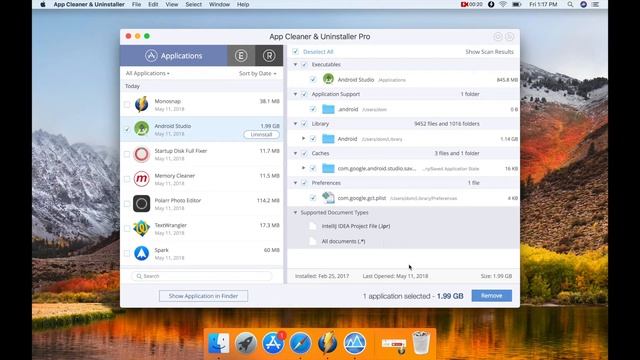The image size is (640, 360).
Task: Open the View menu
Action: coord(171,4)
